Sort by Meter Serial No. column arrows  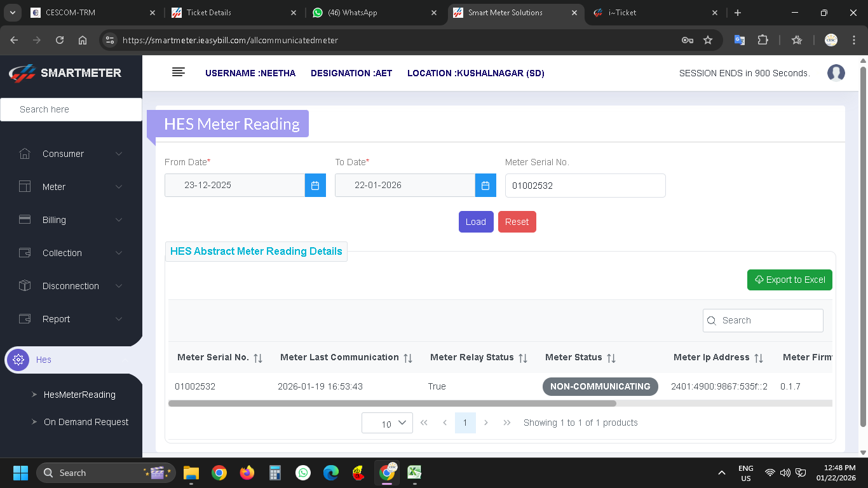tap(258, 358)
